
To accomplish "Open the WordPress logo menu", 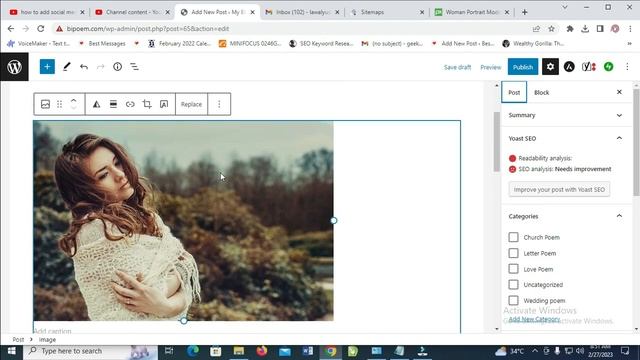I will (14, 67).
